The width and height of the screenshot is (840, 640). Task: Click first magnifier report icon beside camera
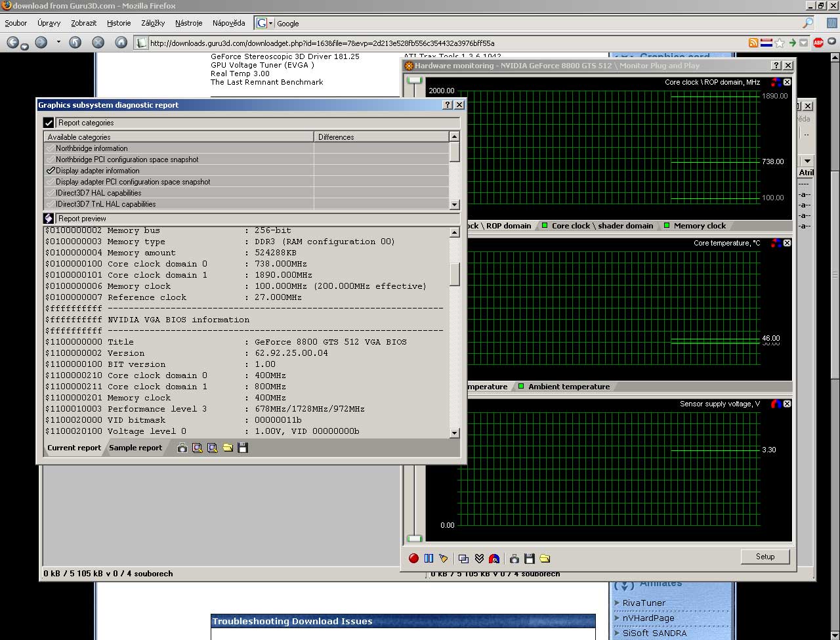[x=197, y=448]
